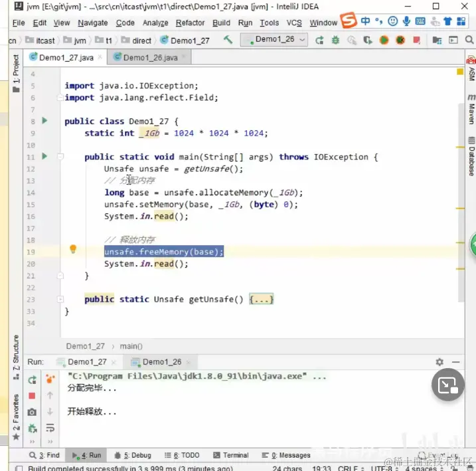Click the orange restore layout icon in Run panel
This screenshot has height=471, width=476.
50,379
